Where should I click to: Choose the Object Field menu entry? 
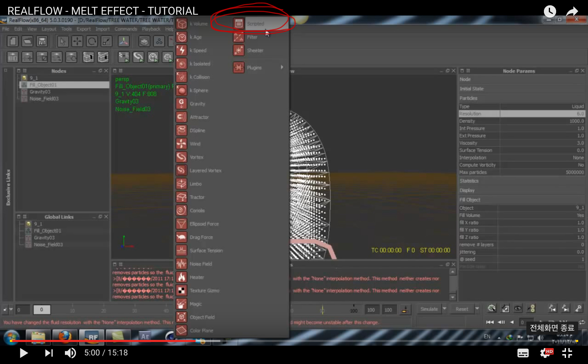coord(202,317)
